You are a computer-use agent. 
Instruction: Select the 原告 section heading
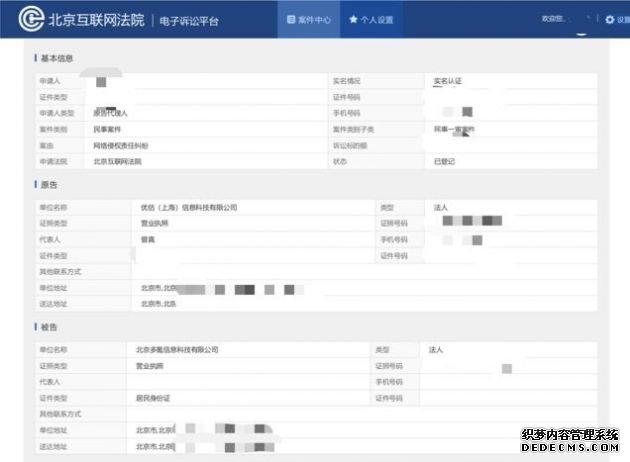[x=48, y=185]
